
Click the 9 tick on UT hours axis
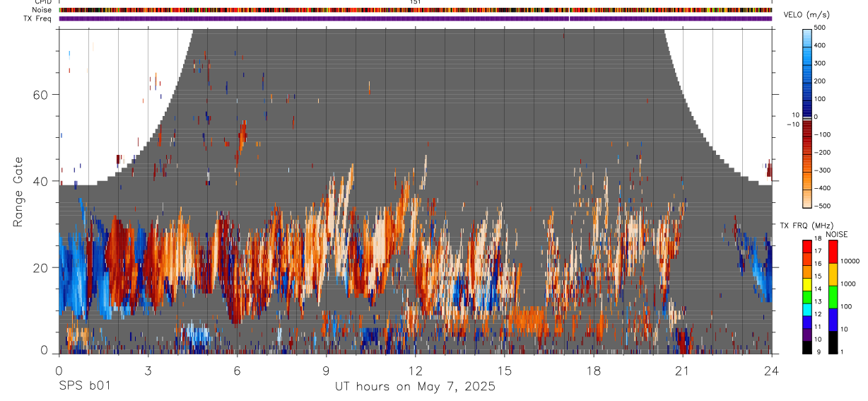[326, 370]
